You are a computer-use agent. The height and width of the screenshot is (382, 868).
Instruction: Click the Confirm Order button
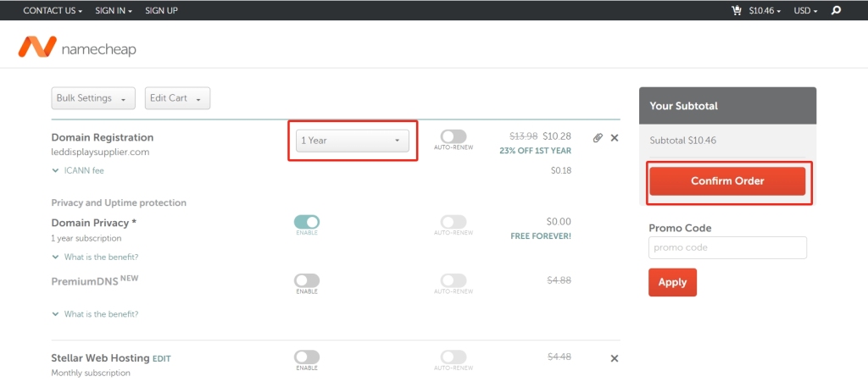727,181
